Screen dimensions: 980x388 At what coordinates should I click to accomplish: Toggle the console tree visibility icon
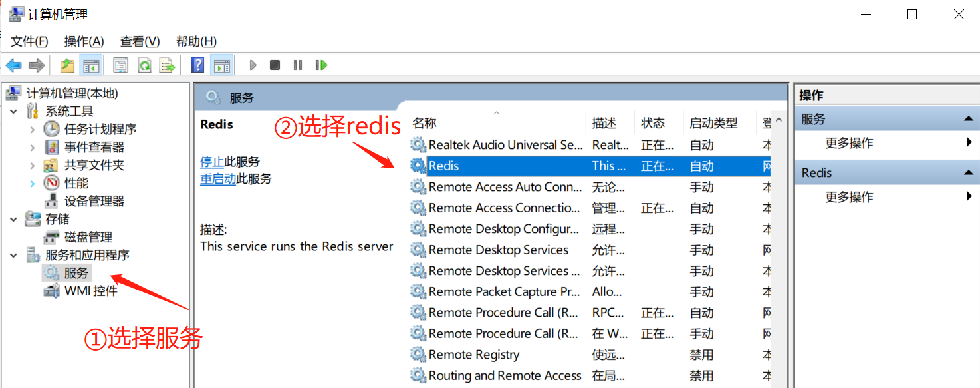(92, 65)
